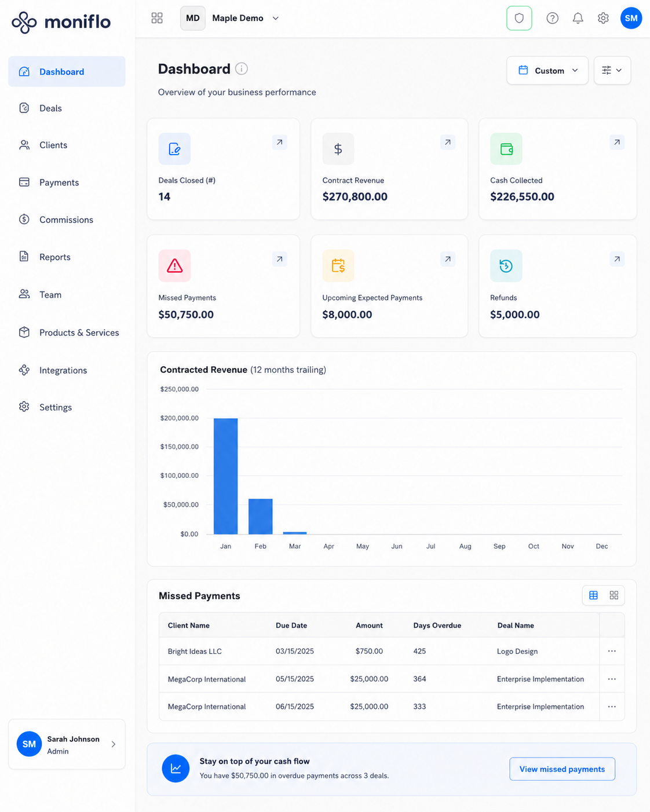
Task: Sort by Due Date column header
Action: (291, 626)
